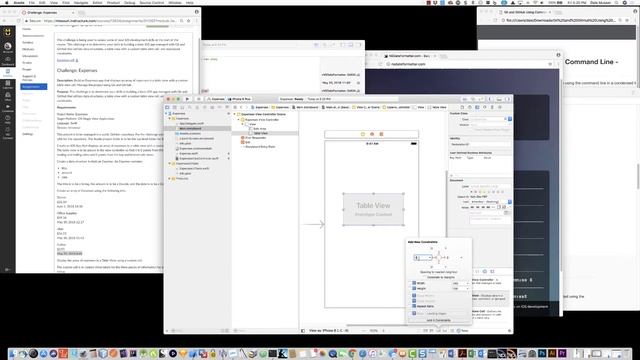Click the First Responder icon above the scene
640x360 pixels.
pos(372,134)
